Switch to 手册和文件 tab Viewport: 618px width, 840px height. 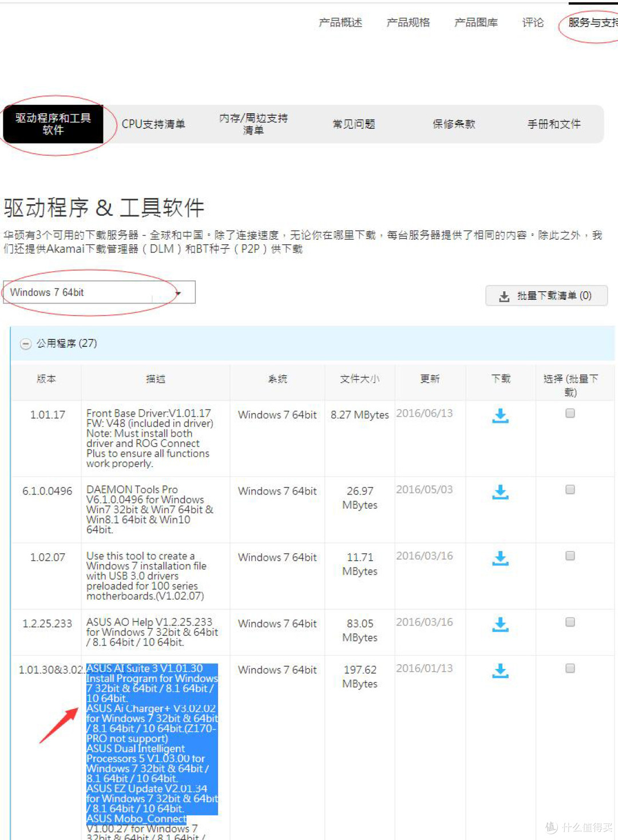pyautogui.click(x=554, y=124)
